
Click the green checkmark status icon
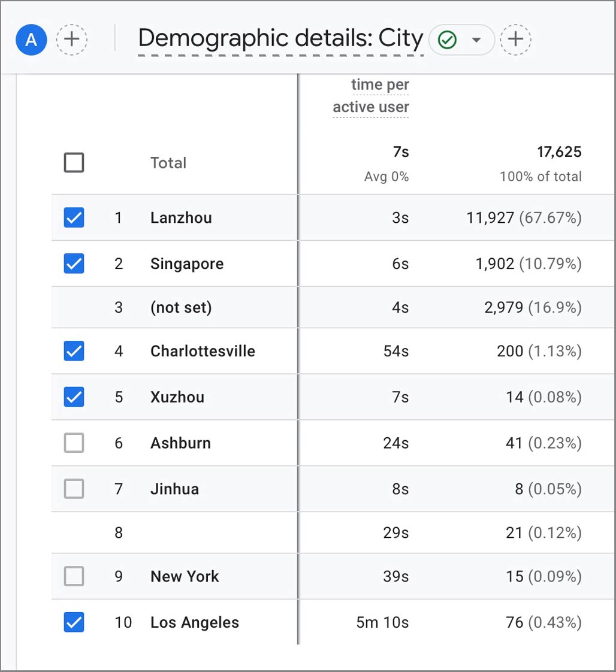click(x=447, y=40)
